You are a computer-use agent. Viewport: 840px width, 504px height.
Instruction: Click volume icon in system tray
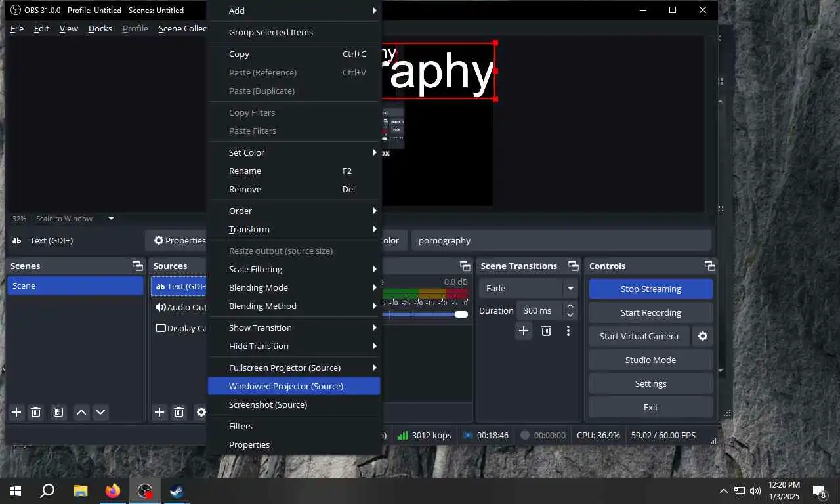click(x=755, y=491)
